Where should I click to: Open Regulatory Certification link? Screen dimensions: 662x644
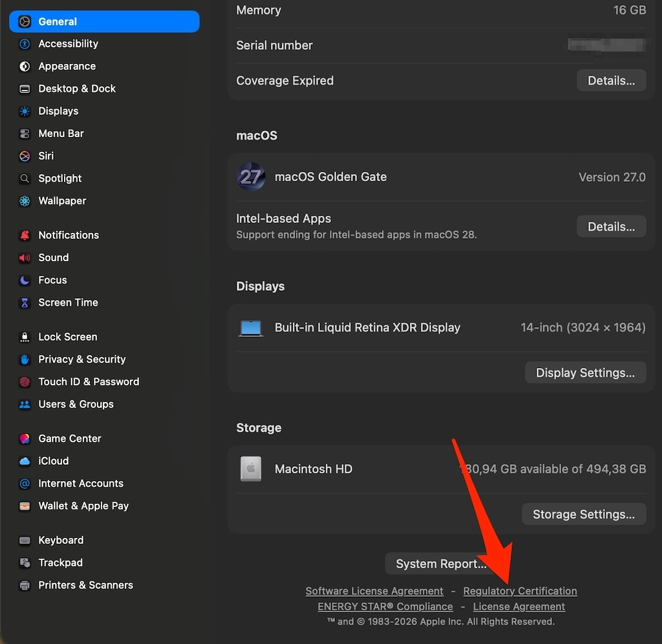[520, 591]
